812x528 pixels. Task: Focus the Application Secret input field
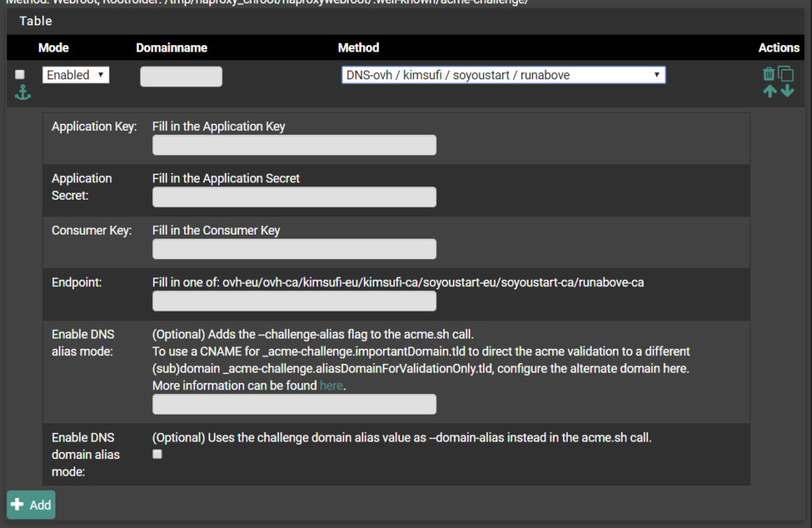click(x=294, y=197)
